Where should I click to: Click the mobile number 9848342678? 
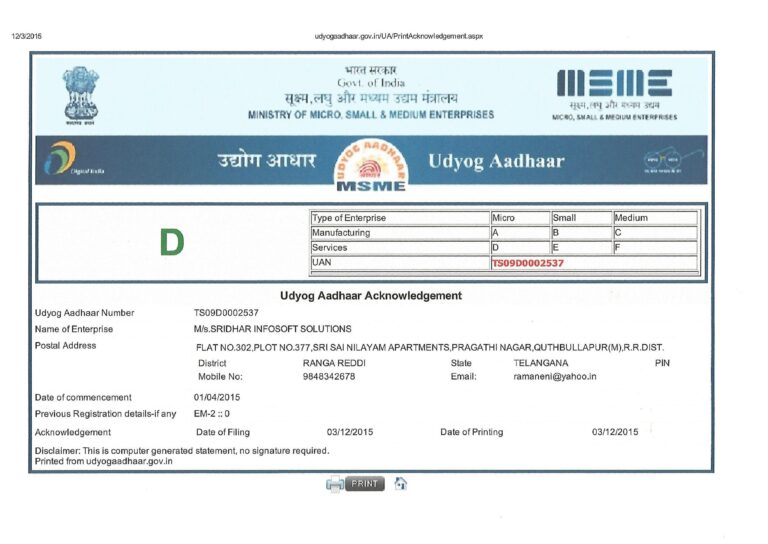pos(329,377)
